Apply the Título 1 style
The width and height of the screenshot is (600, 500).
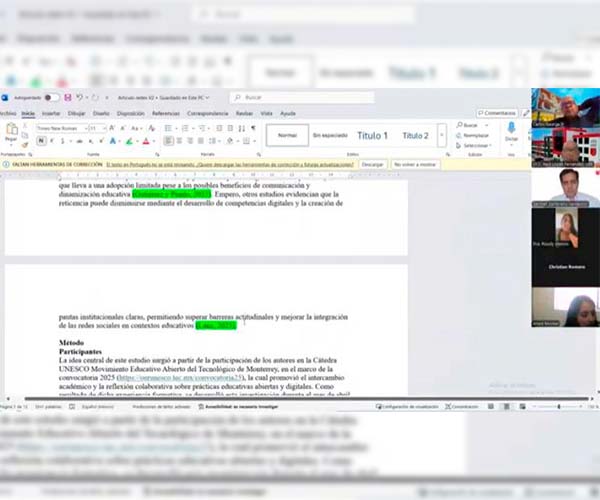372,135
